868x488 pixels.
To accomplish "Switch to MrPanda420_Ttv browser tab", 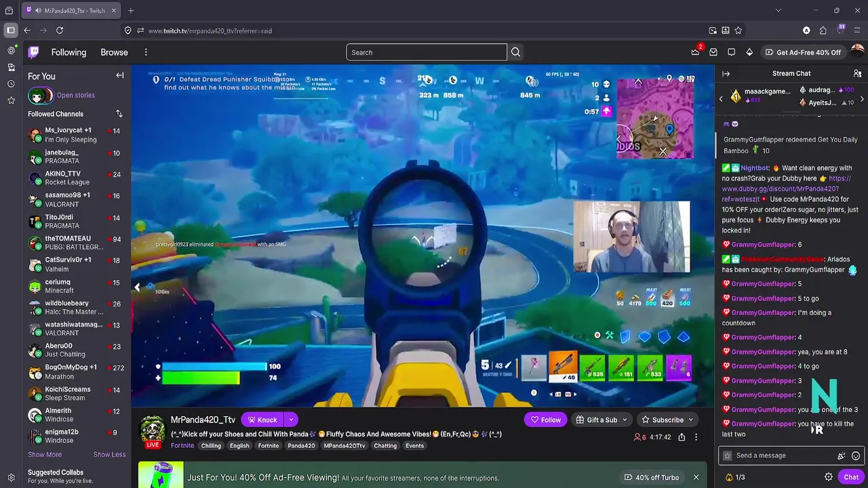I will 70,10.
